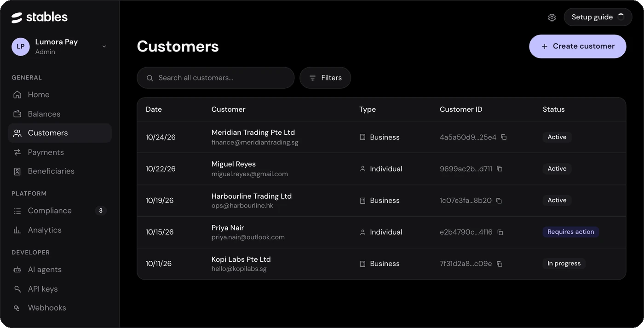The width and height of the screenshot is (644, 328).
Task: Expand the Lumora Pay account chevron
Action: pos(104,46)
